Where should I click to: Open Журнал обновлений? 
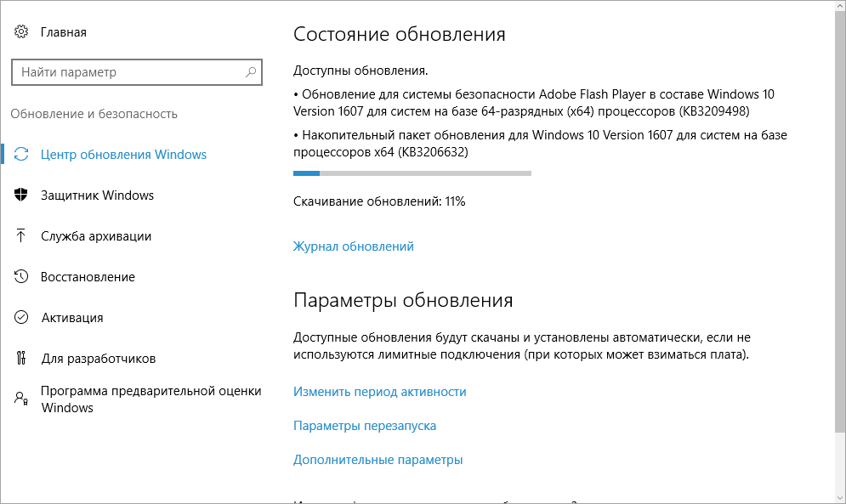tap(353, 246)
